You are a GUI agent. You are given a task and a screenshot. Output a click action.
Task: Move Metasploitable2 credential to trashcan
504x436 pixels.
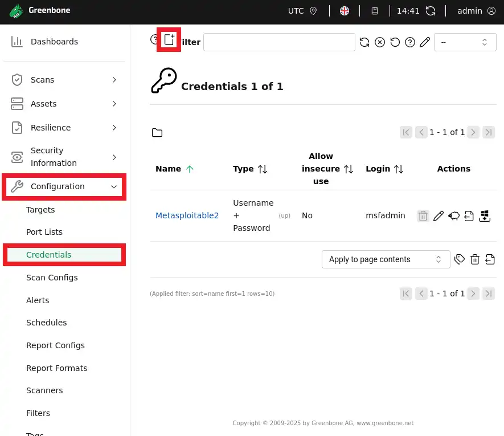click(x=423, y=216)
